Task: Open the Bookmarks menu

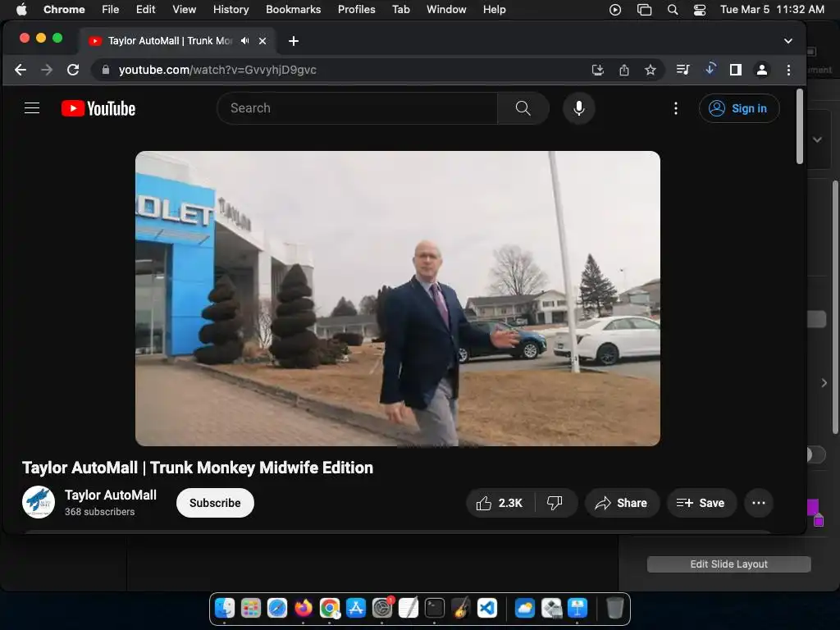Action: [294, 10]
